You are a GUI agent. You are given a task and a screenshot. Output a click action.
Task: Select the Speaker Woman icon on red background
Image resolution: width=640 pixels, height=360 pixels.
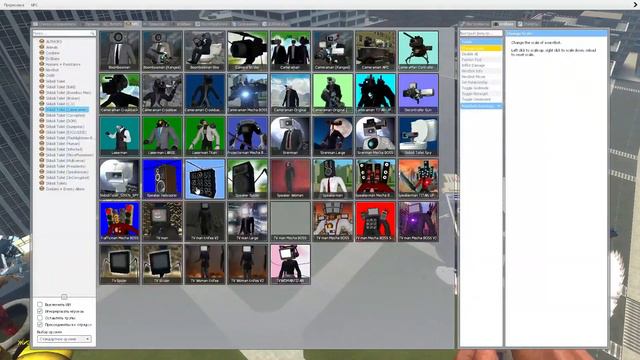[x=290, y=179]
